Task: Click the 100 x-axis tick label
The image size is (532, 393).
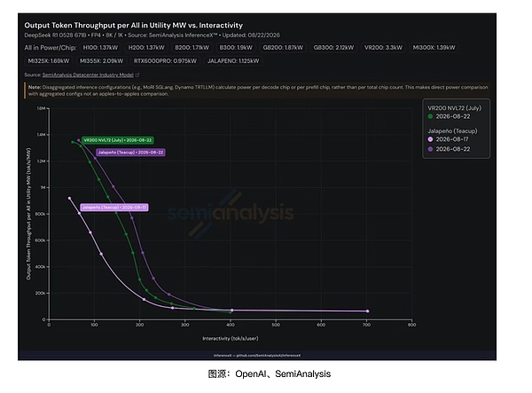Action: click(94, 325)
